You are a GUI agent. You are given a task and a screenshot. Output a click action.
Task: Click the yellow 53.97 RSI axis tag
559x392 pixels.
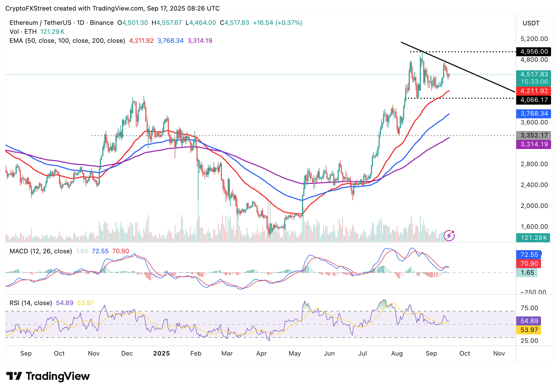tap(529, 330)
